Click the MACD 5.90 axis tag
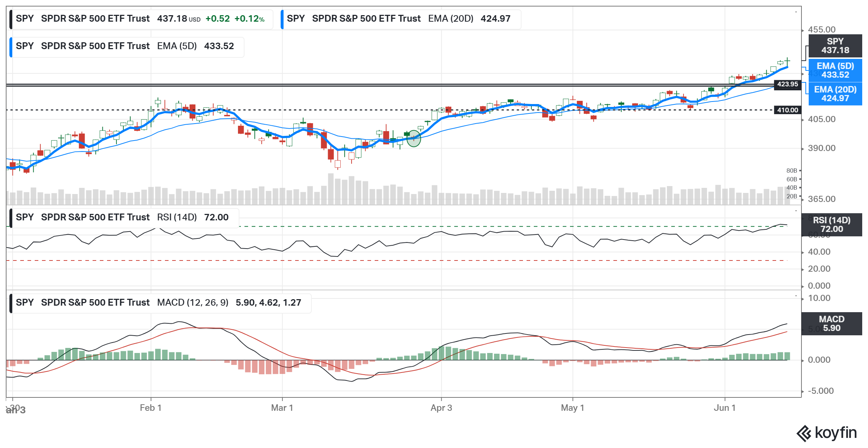 tap(831, 324)
